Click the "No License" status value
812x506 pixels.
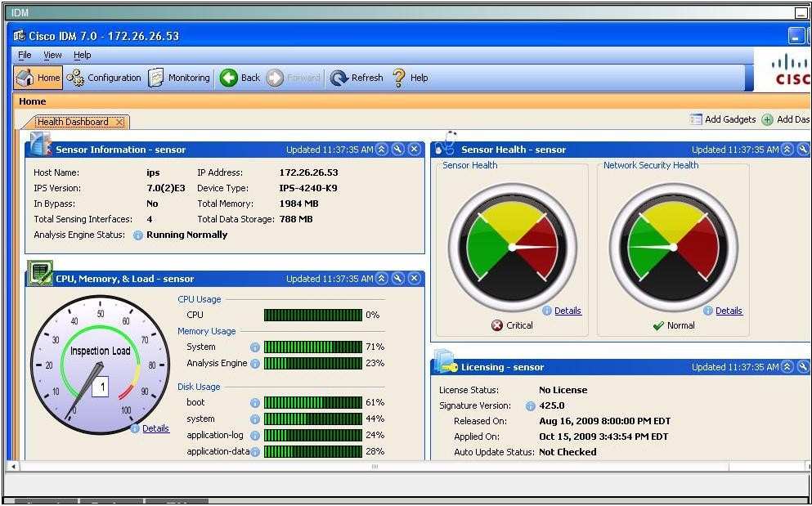(x=563, y=390)
